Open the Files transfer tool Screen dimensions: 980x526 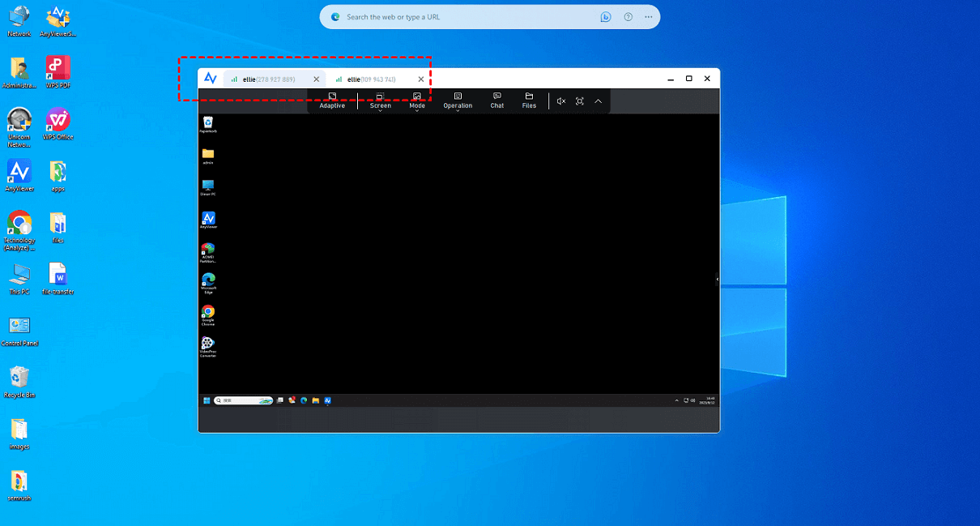[529, 100]
